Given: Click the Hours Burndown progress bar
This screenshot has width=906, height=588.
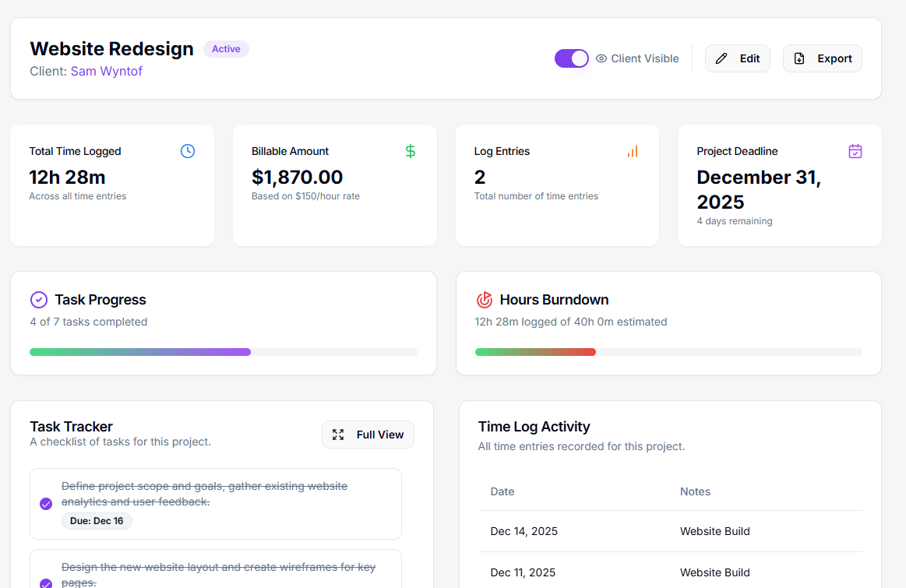Looking at the screenshot, I should pos(668,352).
